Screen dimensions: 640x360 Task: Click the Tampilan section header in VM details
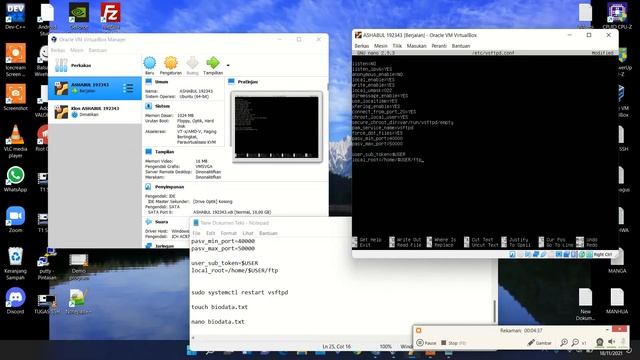[164, 152]
